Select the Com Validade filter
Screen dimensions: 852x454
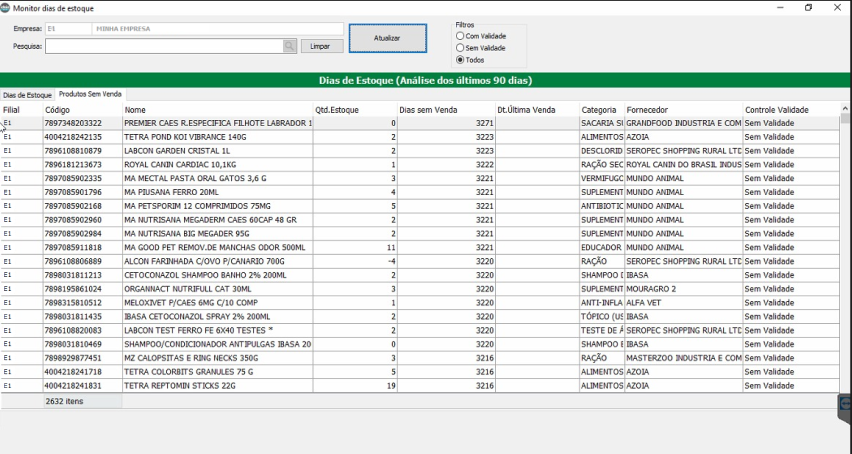coord(460,36)
